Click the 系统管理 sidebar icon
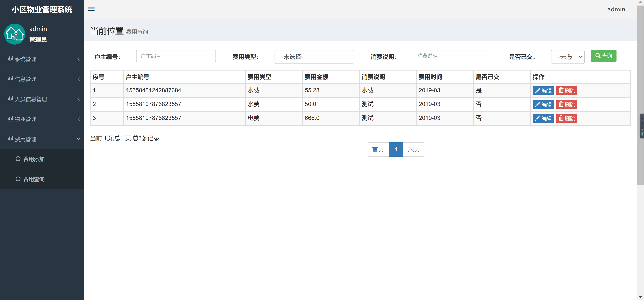644x300 pixels. point(10,59)
